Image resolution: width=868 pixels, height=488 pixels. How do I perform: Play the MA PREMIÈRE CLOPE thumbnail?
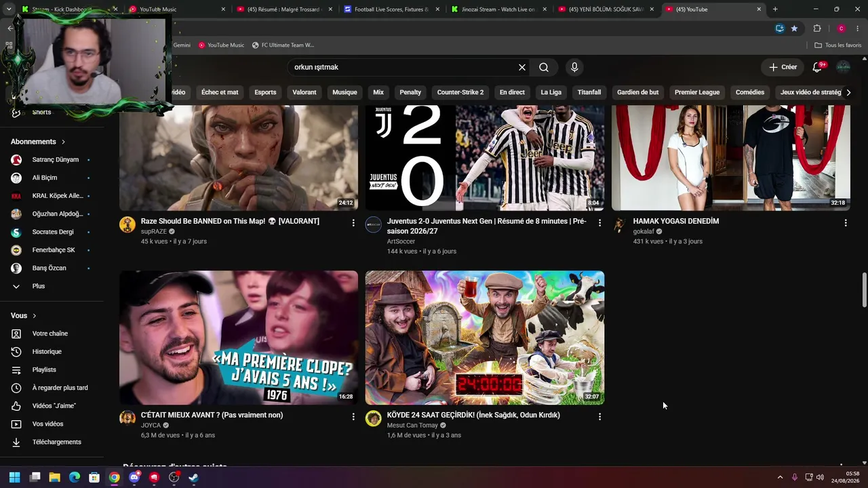click(x=239, y=338)
